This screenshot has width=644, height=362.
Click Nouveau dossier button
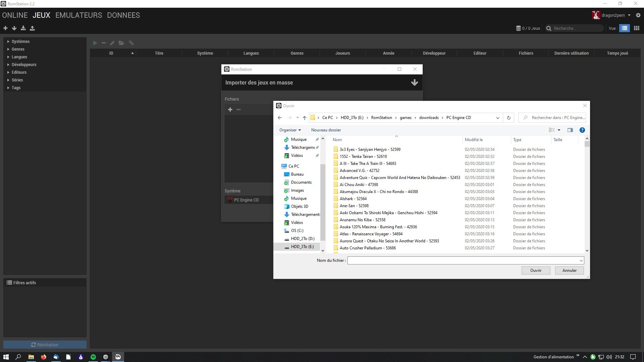click(326, 130)
